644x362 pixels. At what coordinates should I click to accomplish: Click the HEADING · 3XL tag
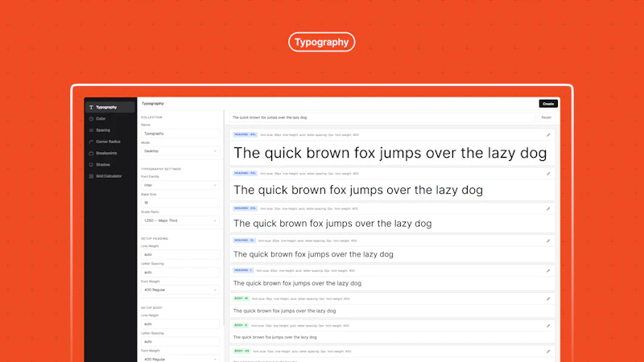(246, 173)
